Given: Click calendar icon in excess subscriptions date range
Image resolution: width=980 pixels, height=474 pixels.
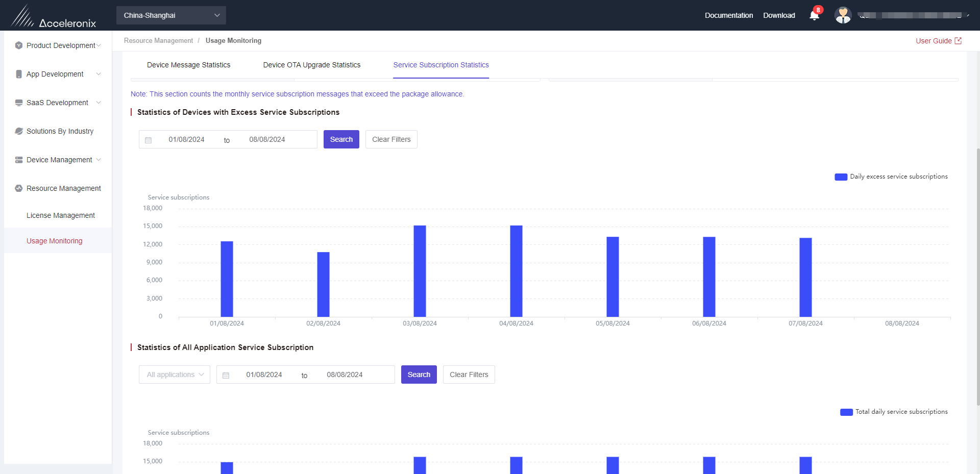Looking at the screenshot, I should click(149, 140).
